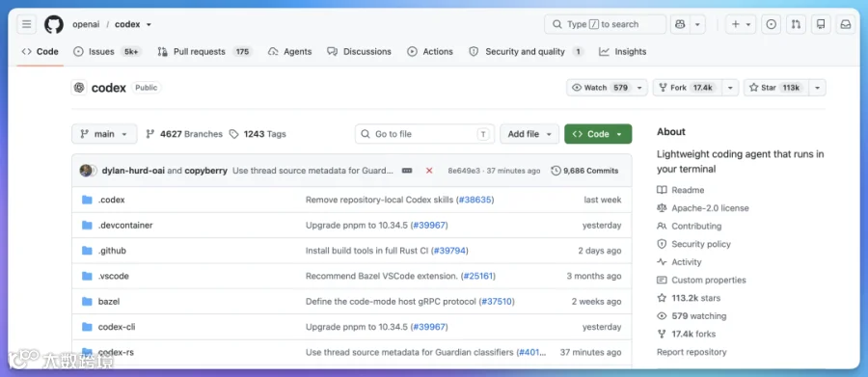Focus the Go to file field

click(x=425, y=134)
